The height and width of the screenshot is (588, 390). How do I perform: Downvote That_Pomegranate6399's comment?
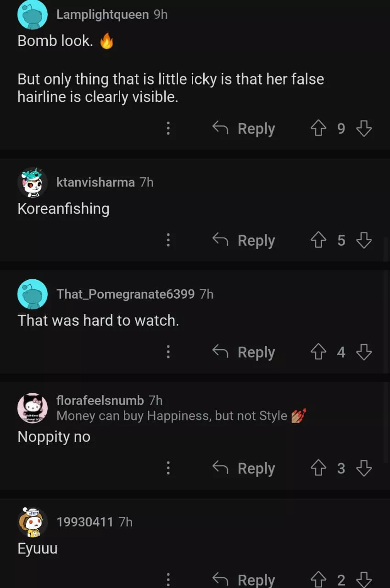(364, 352)
